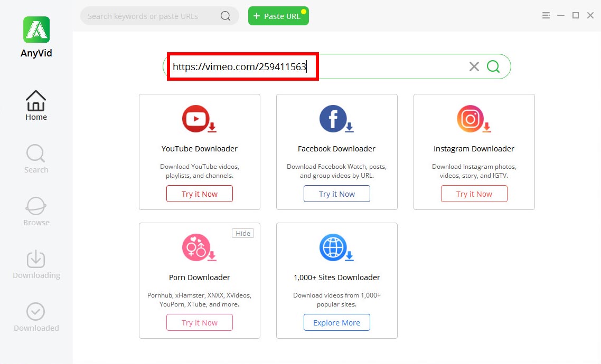This screenshot has height=364, width=601.
Task: Close the AnyVid window
Action: click(x=590, y=15)
